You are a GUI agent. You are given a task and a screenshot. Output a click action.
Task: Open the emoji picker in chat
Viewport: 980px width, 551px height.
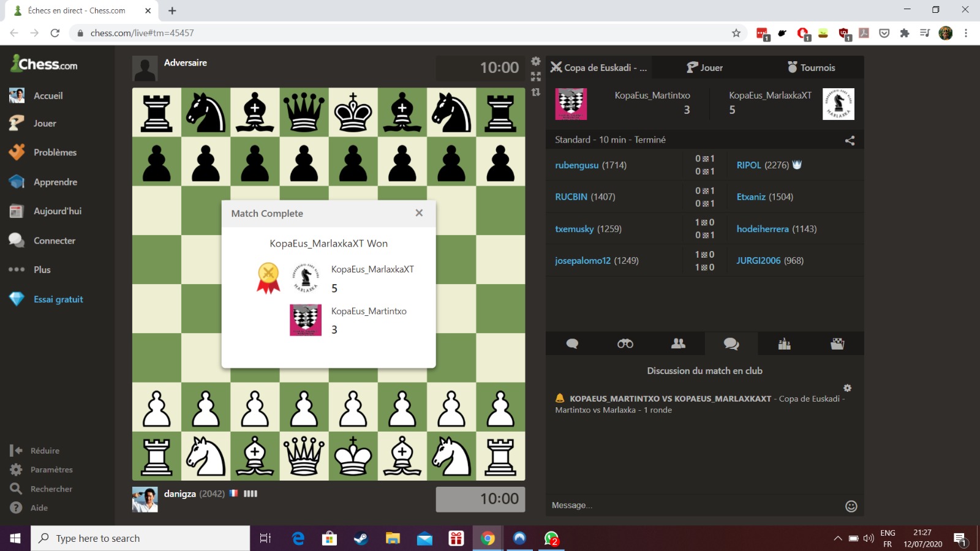coord(851,506)
